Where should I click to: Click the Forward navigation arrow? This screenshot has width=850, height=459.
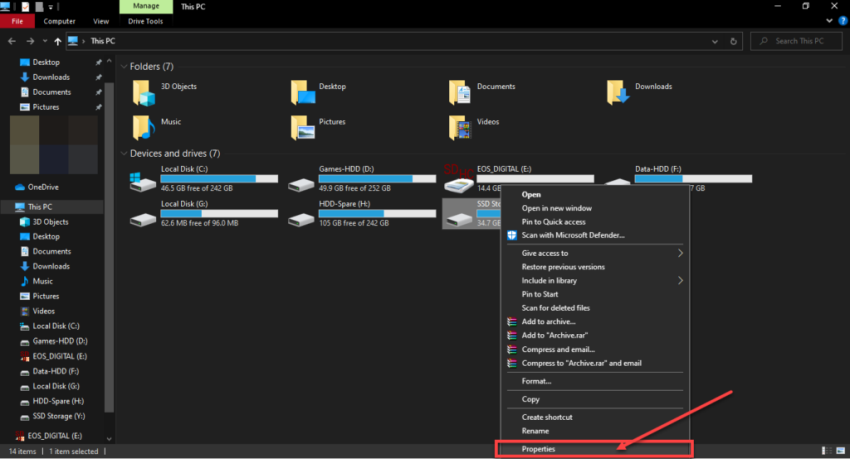point(30,41)
